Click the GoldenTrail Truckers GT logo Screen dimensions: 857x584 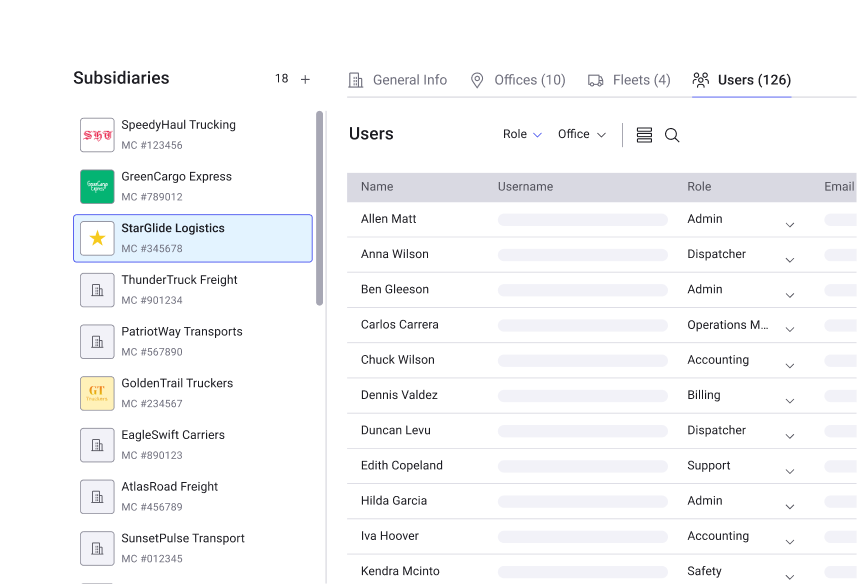pyautogui.click(x=97, y=393)
